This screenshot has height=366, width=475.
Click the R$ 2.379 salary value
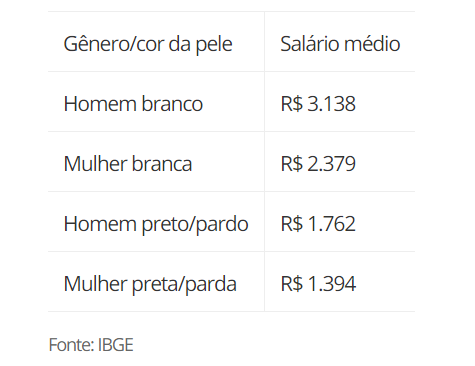coord(318,164)
